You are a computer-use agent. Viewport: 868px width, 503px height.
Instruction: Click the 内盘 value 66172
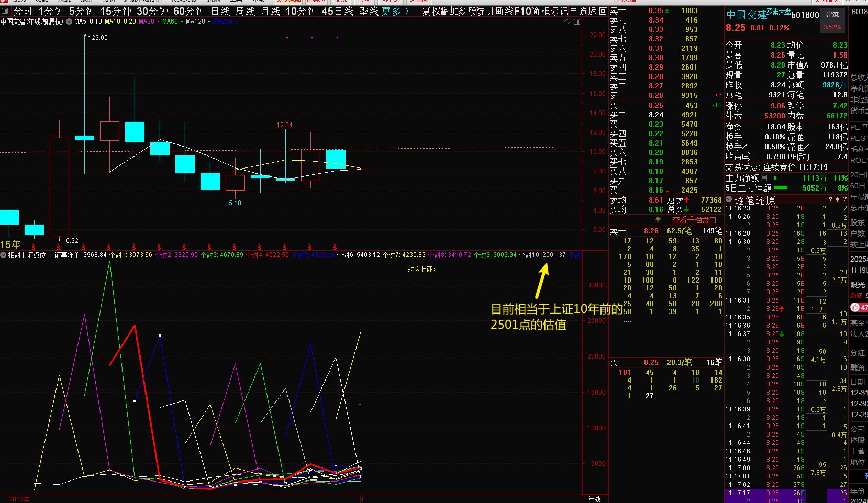pyautogui.click(x=837, y=116)
